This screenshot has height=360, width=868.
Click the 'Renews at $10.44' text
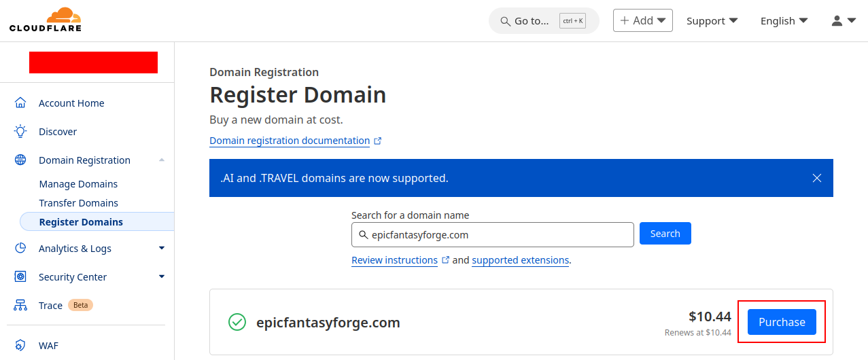point(698,333)
